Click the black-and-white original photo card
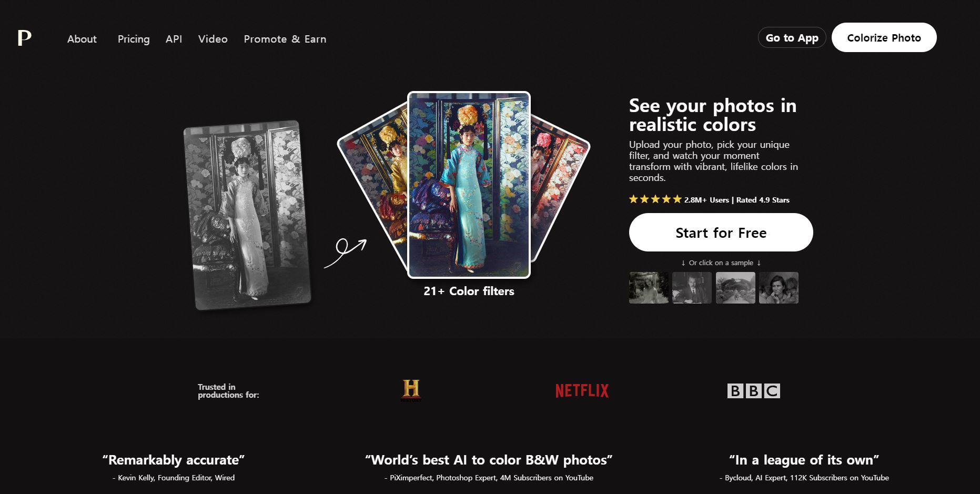 click(x=247, y=215)
